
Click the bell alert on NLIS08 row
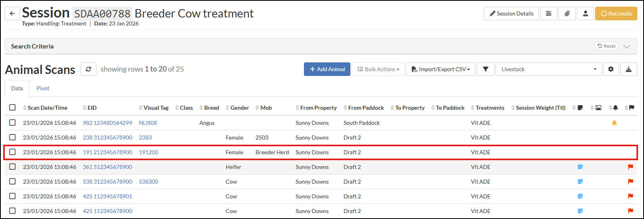(x=614, y=123)
